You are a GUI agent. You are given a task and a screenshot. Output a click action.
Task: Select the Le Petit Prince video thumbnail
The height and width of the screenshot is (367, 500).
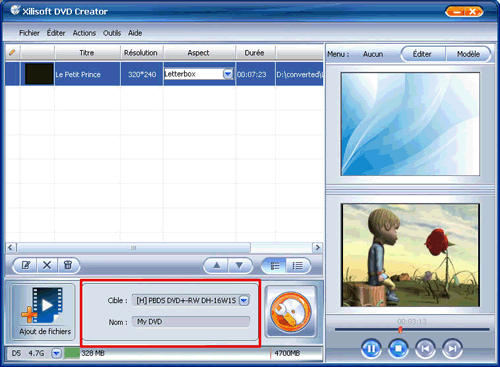(39, 74)
